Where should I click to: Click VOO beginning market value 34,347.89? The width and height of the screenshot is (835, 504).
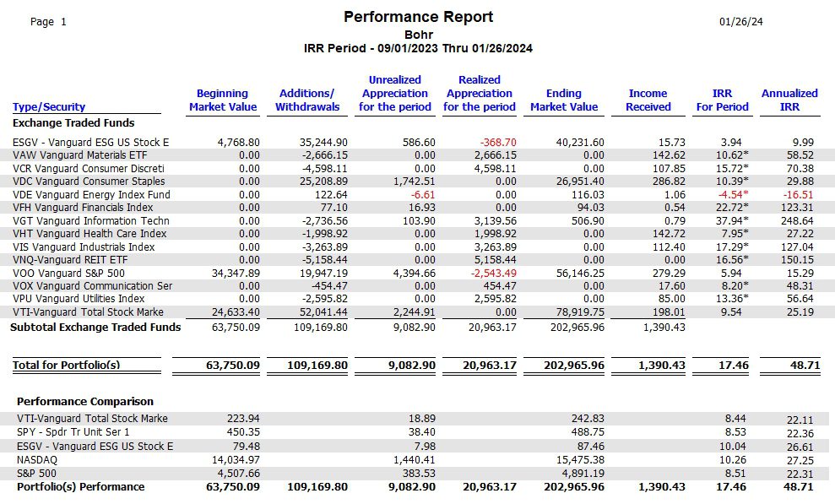(x=236, y=273)
